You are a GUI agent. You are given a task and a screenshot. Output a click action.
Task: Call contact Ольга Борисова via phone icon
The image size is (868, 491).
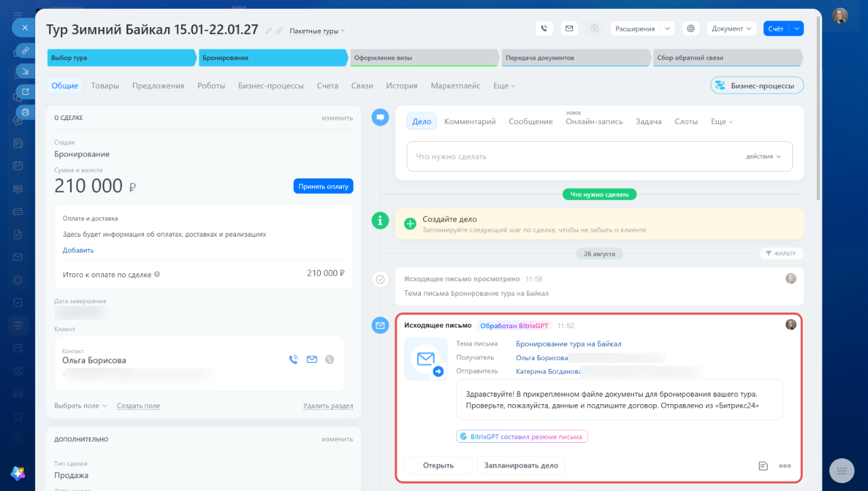[x=293, y=359]
